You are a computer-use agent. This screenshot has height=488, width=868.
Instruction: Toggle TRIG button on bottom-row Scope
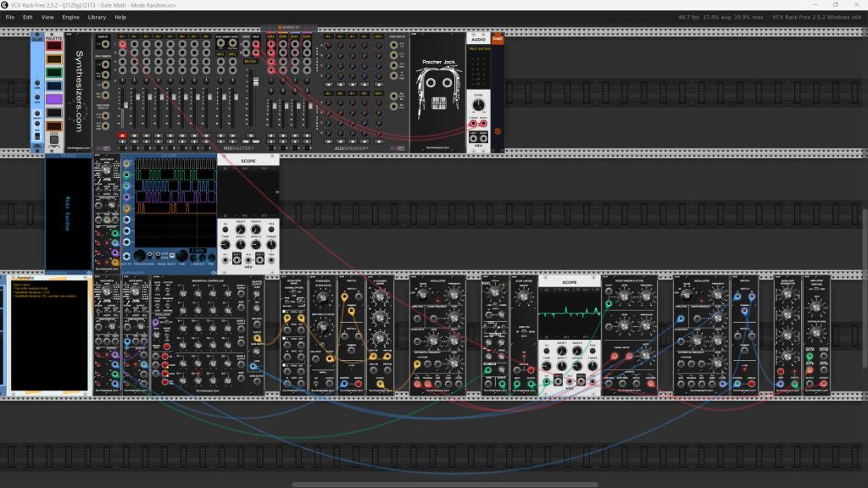(593, 350)
